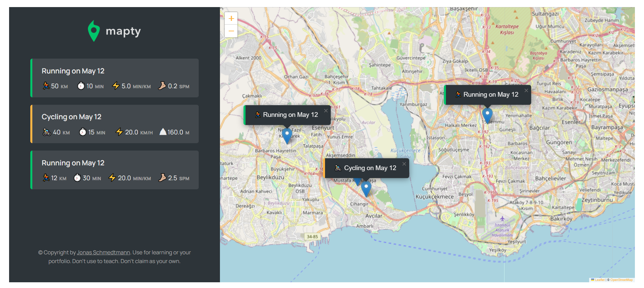Select the Cycling on May 12 workout card
The image size is (644, 288).
coord(115,124)
